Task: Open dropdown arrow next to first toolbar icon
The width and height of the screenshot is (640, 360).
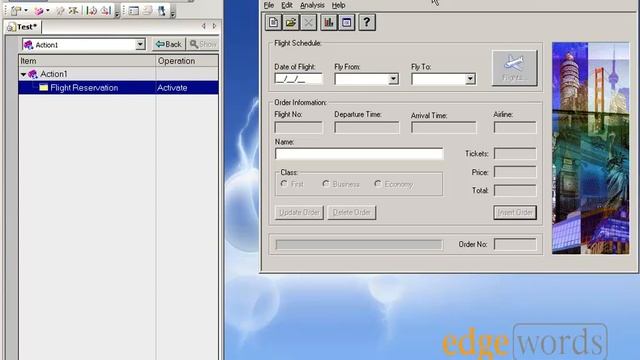Action: 26,11
